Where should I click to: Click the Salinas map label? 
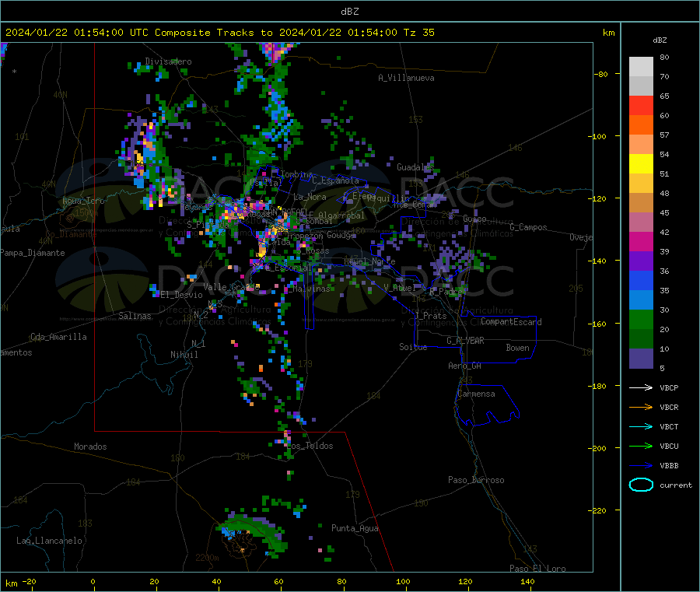(x=135, y=316)
